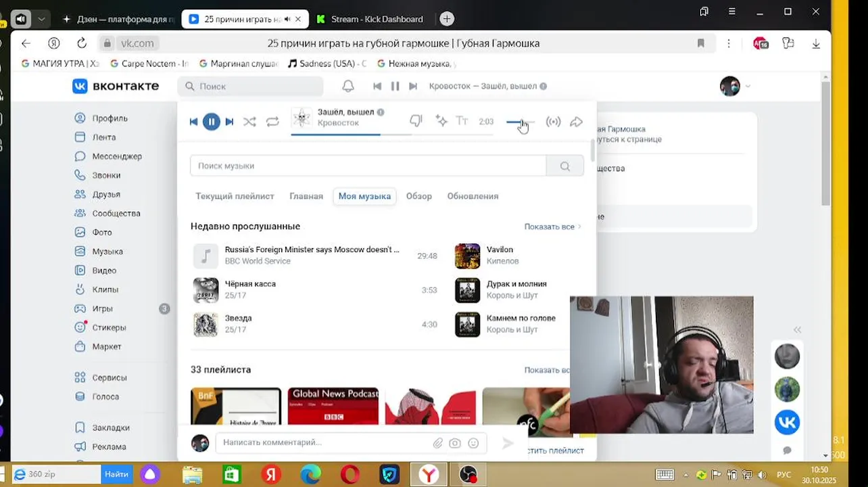
Task: Select the Моя музыка tab
Action: click(364, 196)
